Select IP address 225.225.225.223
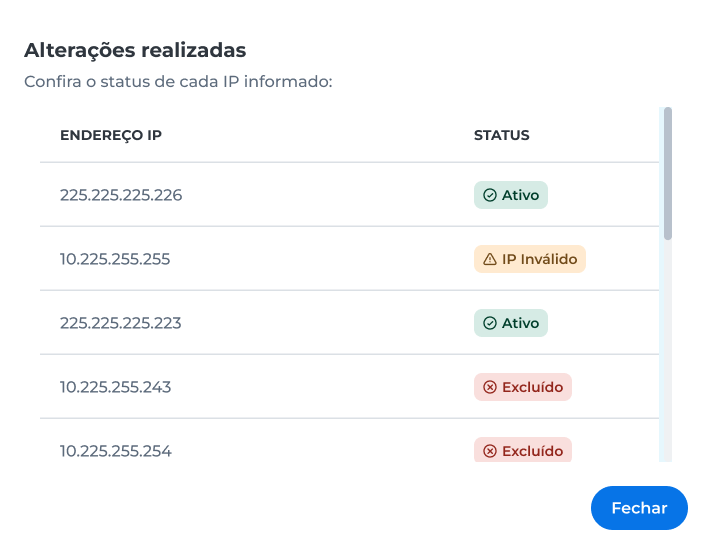This screenshot has width=712, height=554. click(x=120, y=323)
